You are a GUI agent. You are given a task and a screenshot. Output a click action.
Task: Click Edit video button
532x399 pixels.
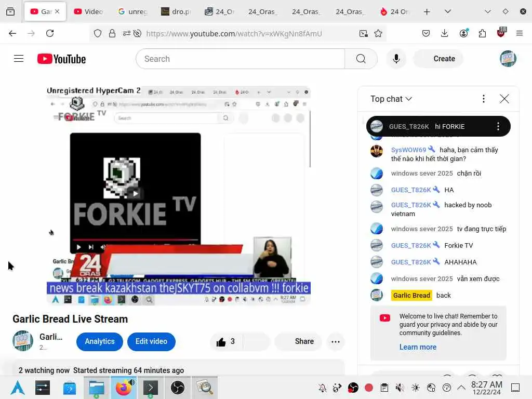coord(151,342)
